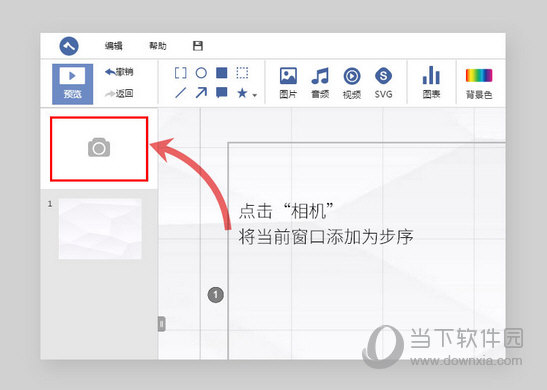Select the arrow drawing tool
The width and height of the screenshot is (547, 390).
[201, 93]
